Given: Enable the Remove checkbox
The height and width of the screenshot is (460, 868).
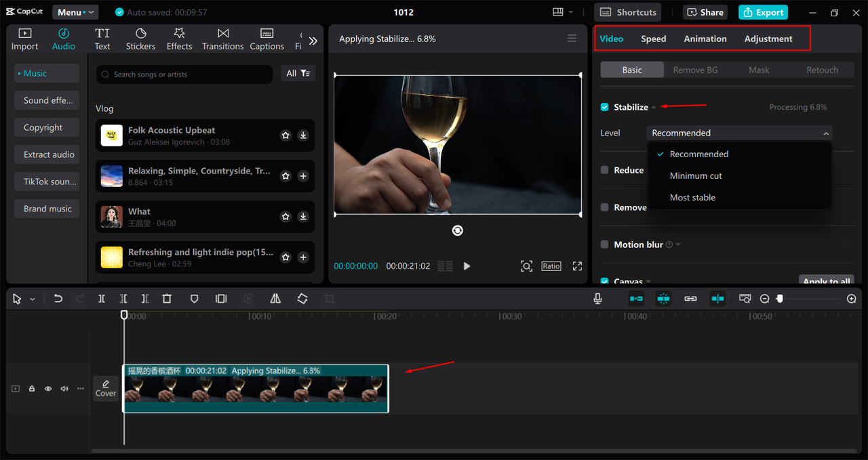Looking at the screenshot, I should click(x=604, y=207).
